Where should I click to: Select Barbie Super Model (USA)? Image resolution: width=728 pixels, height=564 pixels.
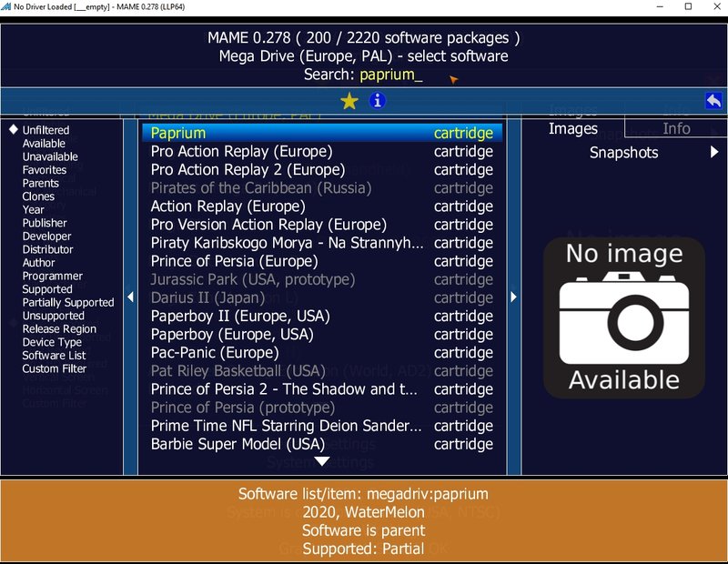[322, 444]
